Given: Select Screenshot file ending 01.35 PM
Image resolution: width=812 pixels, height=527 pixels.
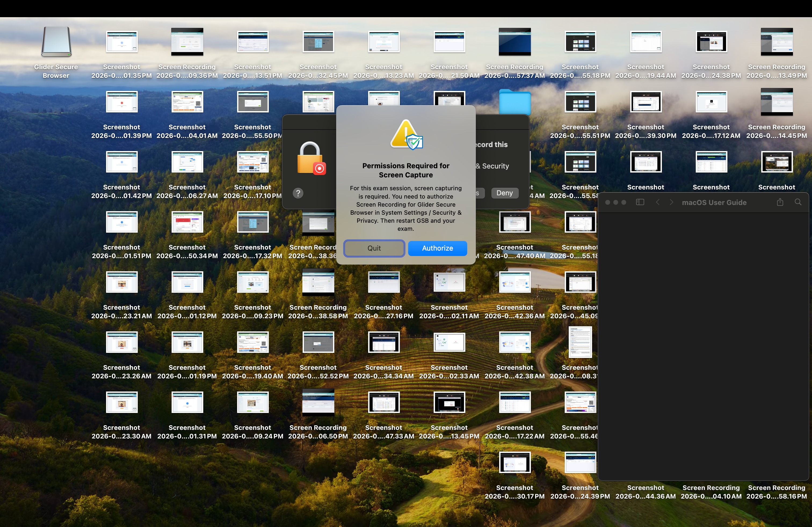Looking at the screenshot, I should pos(122,42).
